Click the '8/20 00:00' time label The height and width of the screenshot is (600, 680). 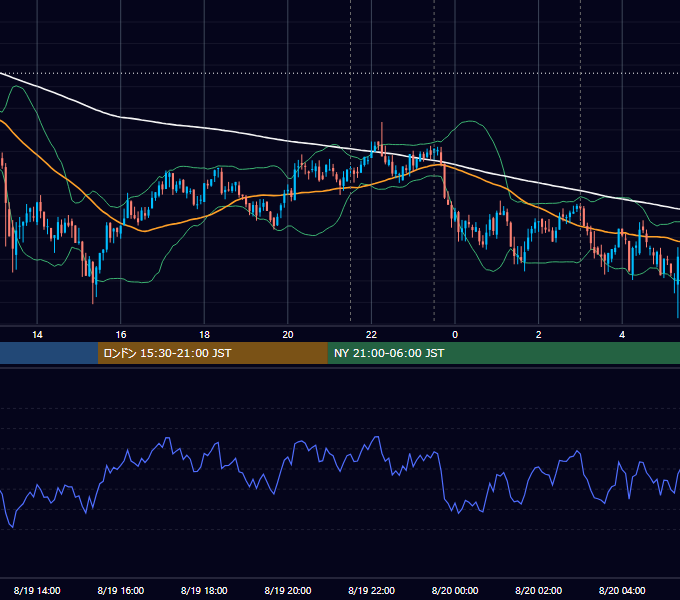pyautogui.click(x=455, y=590)
